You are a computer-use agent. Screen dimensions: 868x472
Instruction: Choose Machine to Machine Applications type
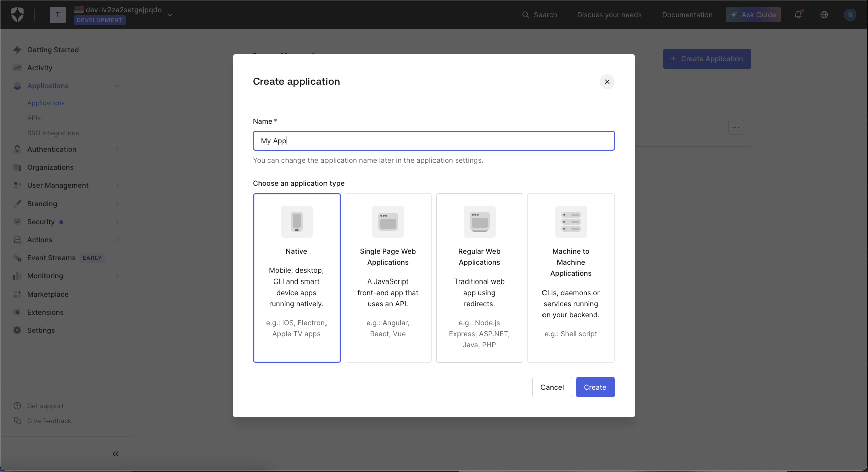[x=571, y=277]
